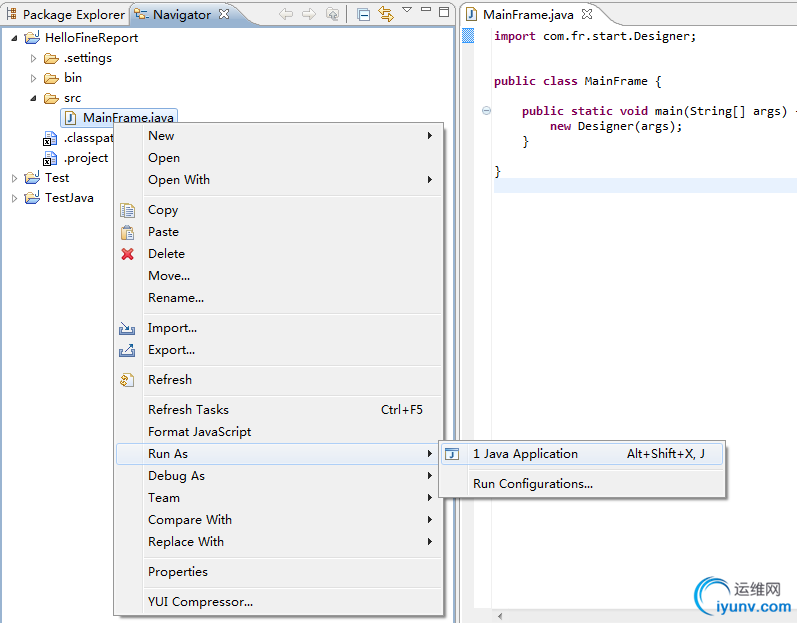Select the .project file
Image resolution: width=797 pixels, height=623 pixels.
[x=76, y=158]
